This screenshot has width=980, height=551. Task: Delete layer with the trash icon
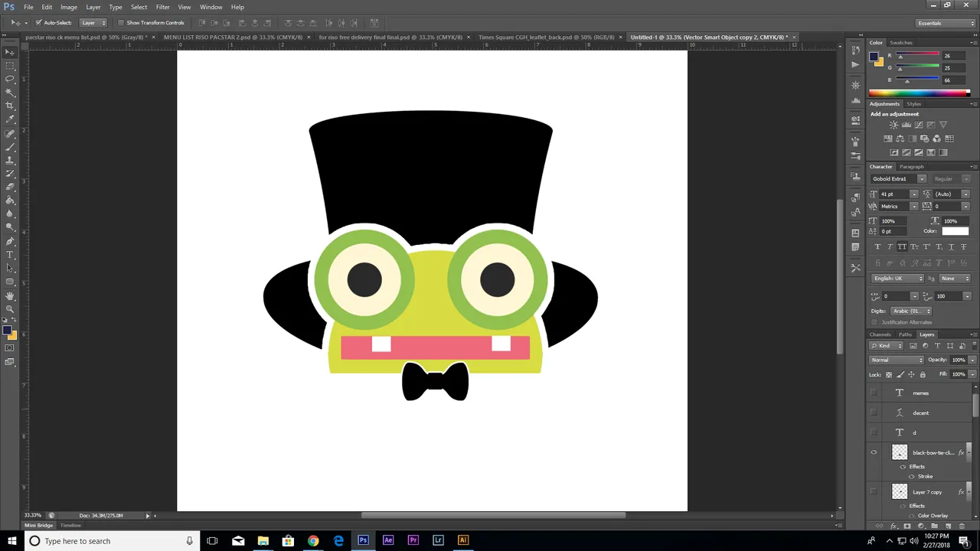(x=962, y=527)
